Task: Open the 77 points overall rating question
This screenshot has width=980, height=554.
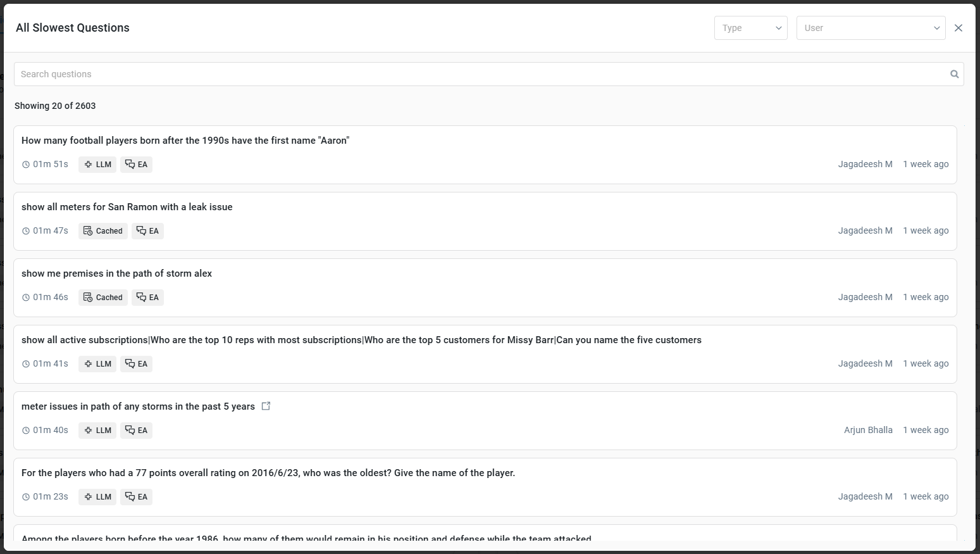Action: tap(268, 473)
